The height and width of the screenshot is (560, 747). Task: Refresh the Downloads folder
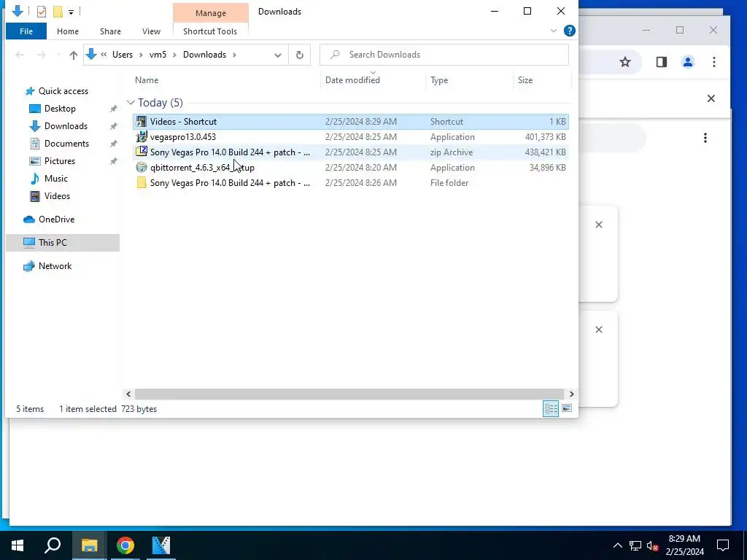tap(300, 55)
